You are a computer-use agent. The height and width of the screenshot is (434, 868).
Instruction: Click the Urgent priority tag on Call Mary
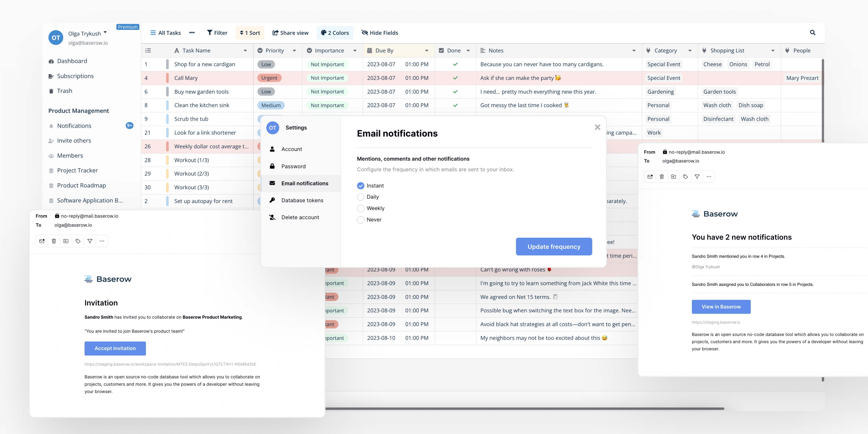[x=269, y=78]
